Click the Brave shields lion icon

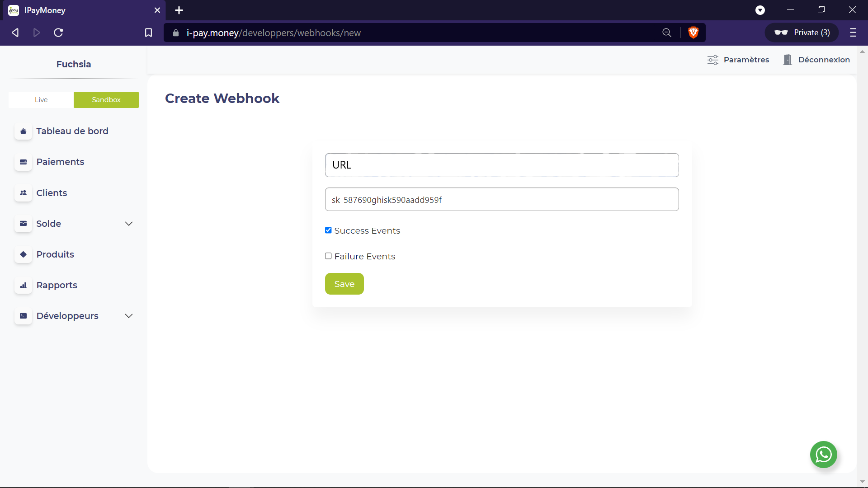[x=693, y=33]
